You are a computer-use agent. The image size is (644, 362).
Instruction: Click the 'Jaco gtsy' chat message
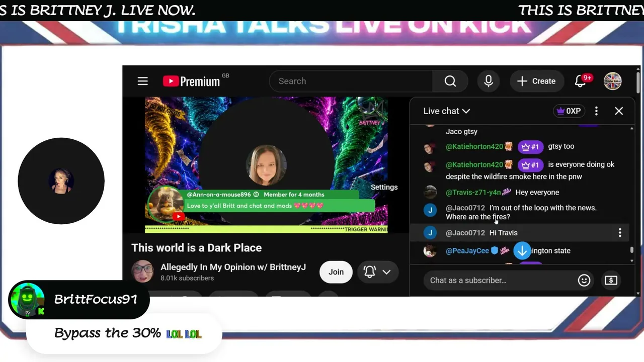pos(461,131)
